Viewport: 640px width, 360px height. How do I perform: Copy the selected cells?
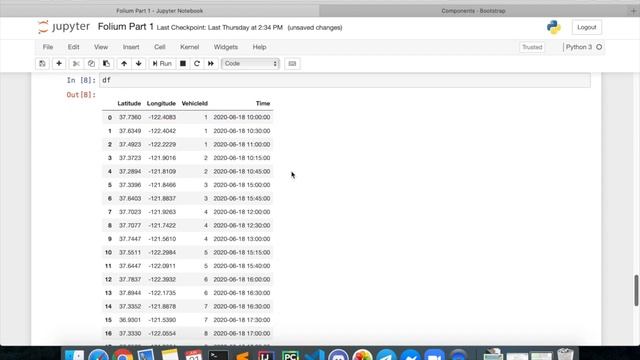[91, 64]
